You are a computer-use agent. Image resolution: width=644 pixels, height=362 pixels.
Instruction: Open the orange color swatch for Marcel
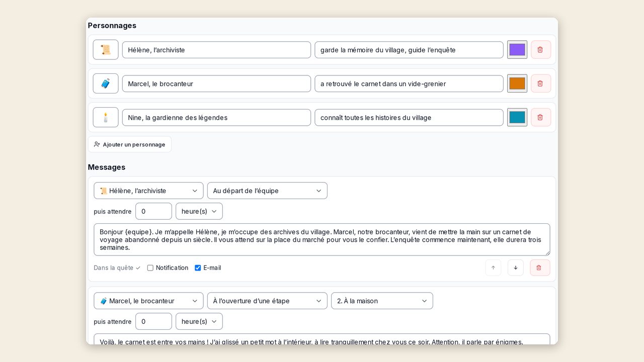click(517, 83)
